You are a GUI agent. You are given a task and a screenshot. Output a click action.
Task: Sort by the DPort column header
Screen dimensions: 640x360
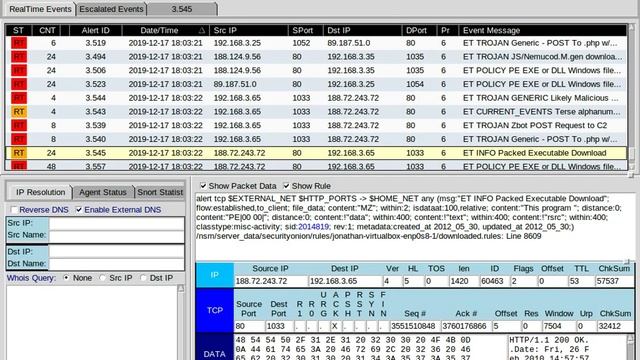click(x=419, y=30)
